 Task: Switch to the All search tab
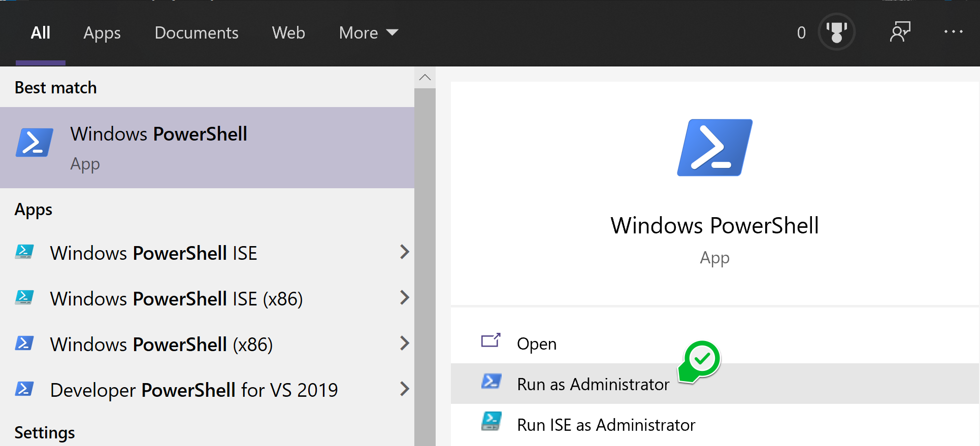coord(41,33)
